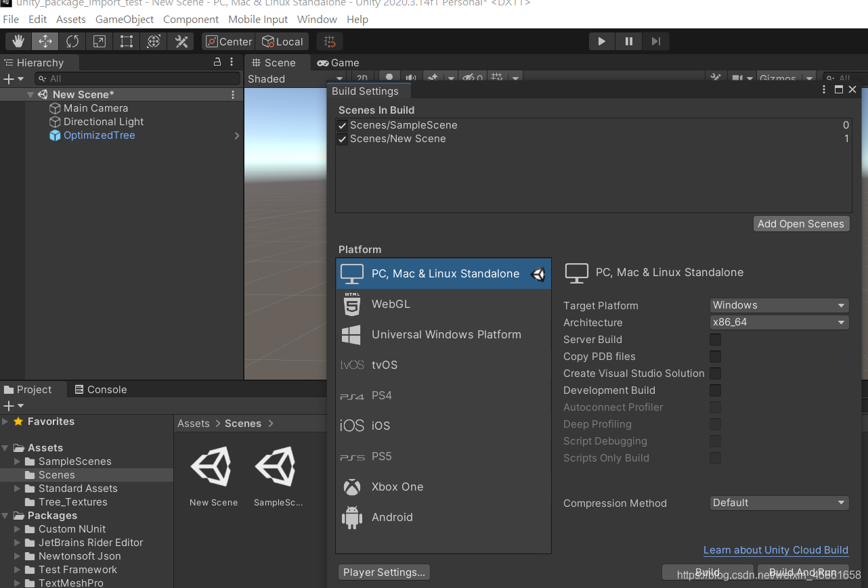
Task: Open the Build Settings window options menu
Action: 824,90
